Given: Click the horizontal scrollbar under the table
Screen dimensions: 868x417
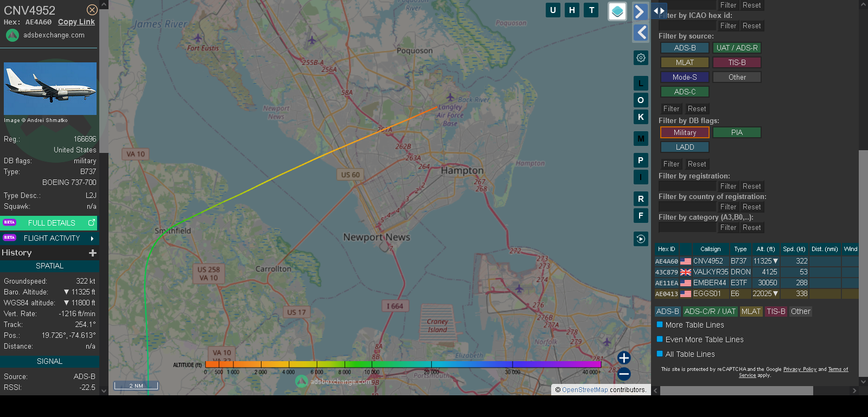Looking at the screenshot, I should 736,390.
